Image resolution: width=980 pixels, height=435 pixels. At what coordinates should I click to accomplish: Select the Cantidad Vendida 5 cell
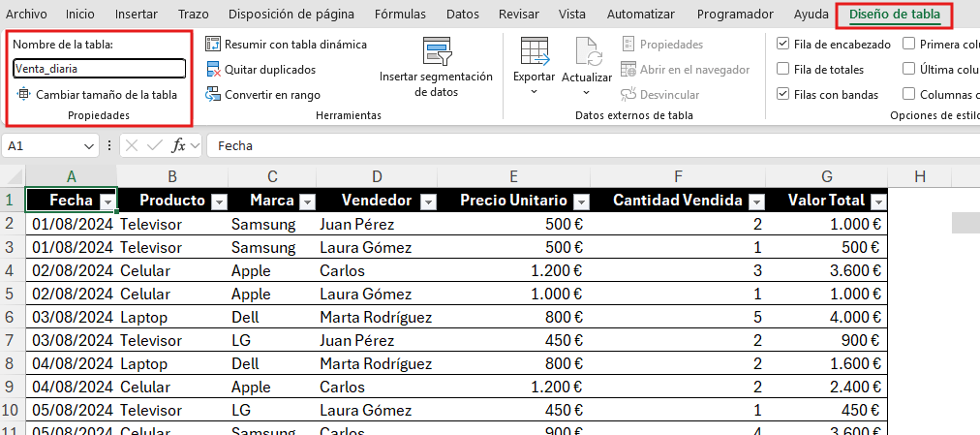[x=678, y=317]
